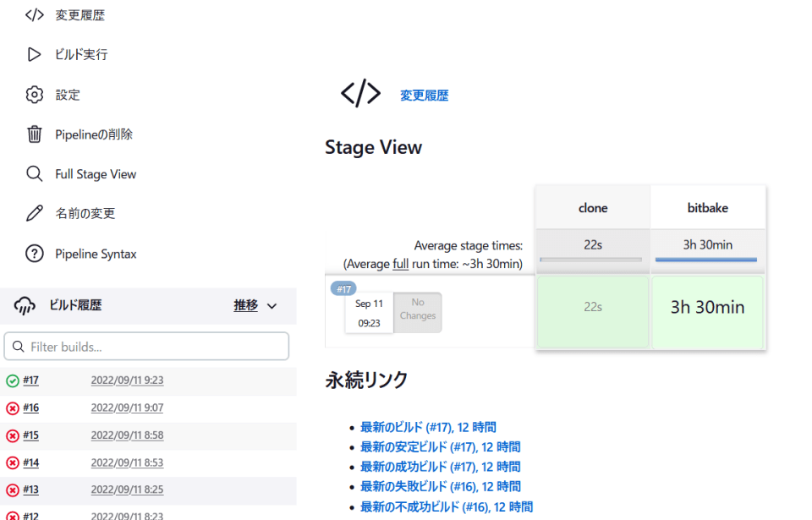Open the 変更履歴 link in main panel

pos(424,96)
